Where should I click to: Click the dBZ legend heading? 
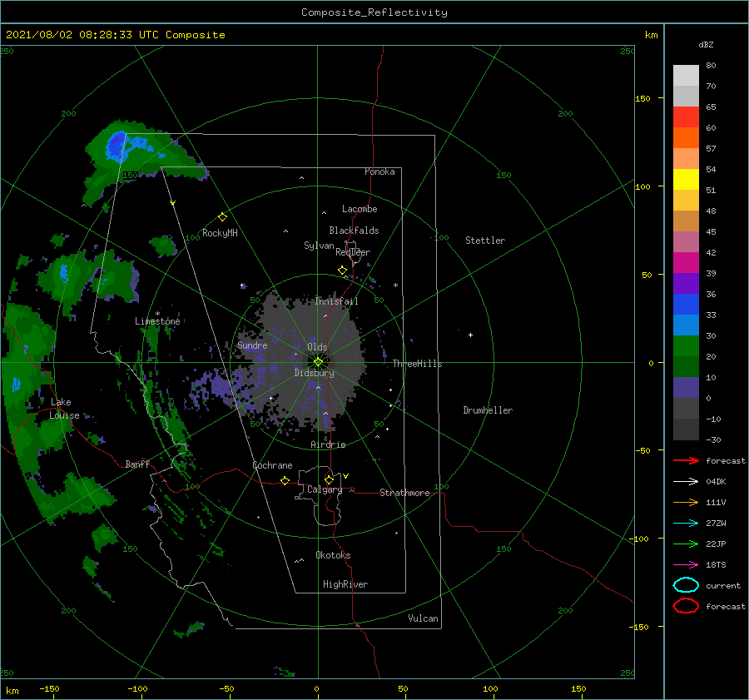coord(706,44)
